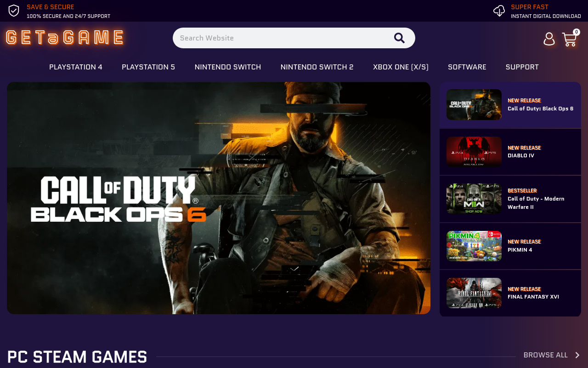Open the PLAYSTATION 5 menu
Screen dimensions: 588x368
148,67
